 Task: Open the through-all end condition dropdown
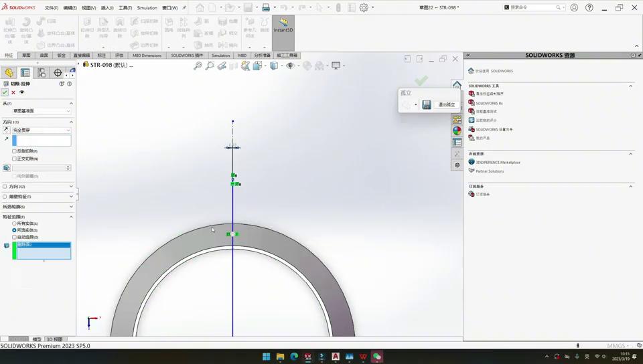(x=41, y=130)
